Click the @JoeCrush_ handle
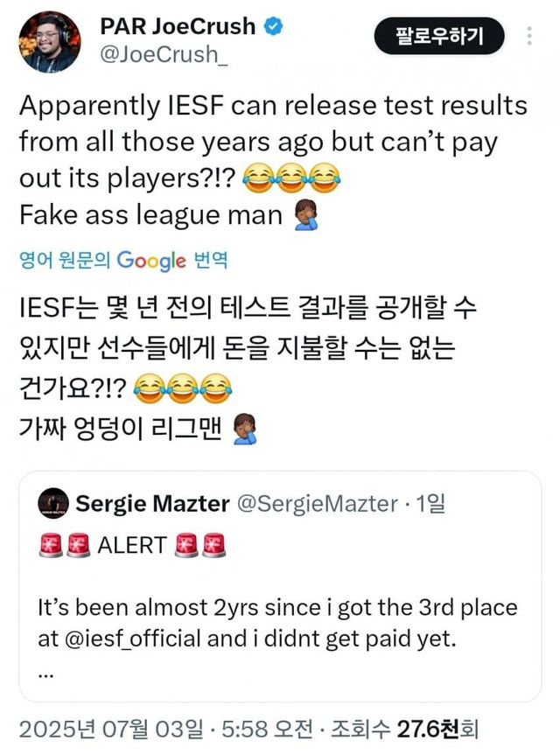Image resolution: width=560 pixels, height=755 pixels. click(x=152, y=54)
